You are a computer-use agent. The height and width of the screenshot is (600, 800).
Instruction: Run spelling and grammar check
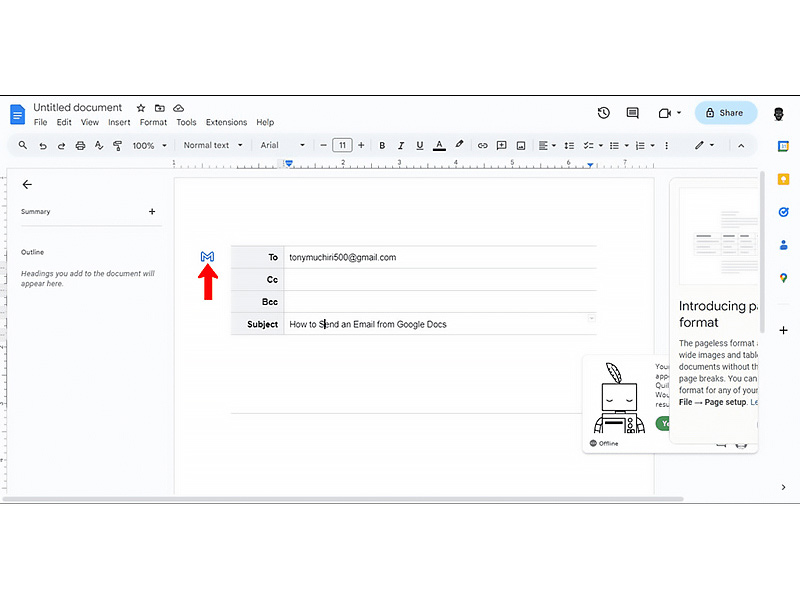pyautogui.click(x=99, y=145)
